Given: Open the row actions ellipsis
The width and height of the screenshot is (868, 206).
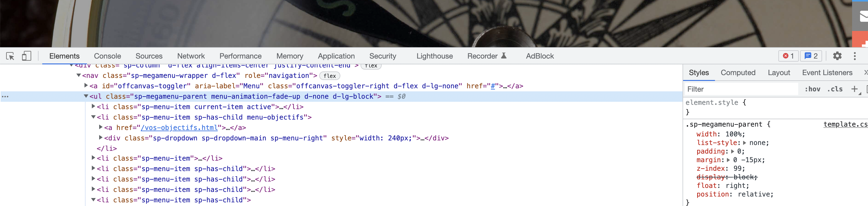Looking at the screenshot, I should point(5,97).
